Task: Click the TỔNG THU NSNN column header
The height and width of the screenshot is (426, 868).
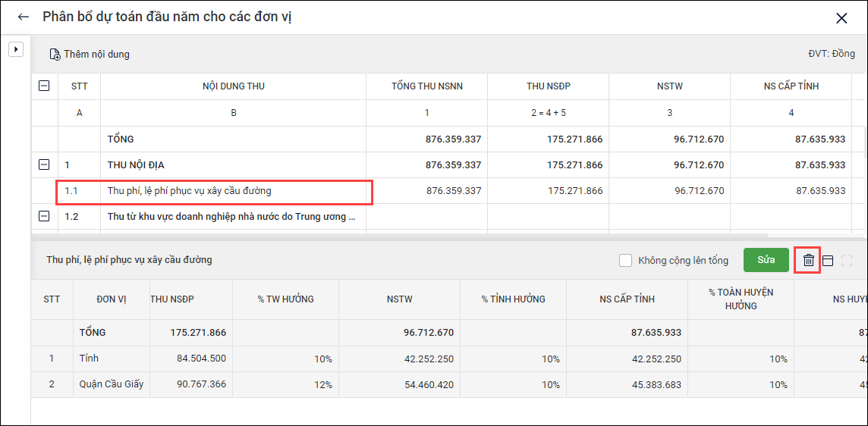Action: [426, 86]
